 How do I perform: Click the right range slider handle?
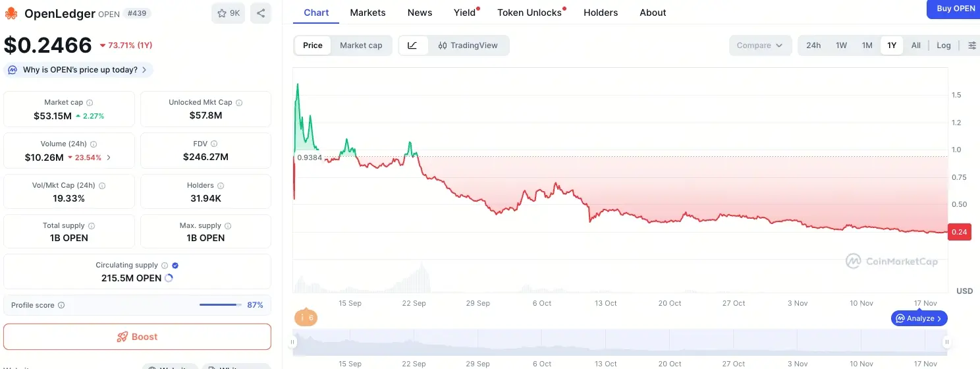(947, 342)
